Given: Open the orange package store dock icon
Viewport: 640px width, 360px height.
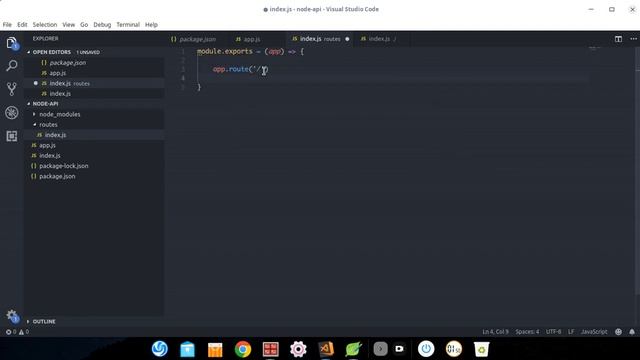Looking at the screenshot, I should (215, 349).
